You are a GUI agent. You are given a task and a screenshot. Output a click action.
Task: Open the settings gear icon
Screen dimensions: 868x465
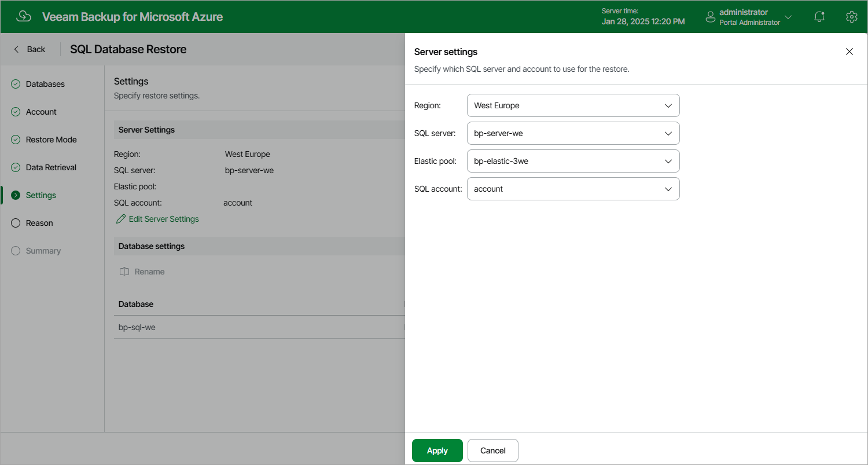pyautogui.click(x=851, y=17)
